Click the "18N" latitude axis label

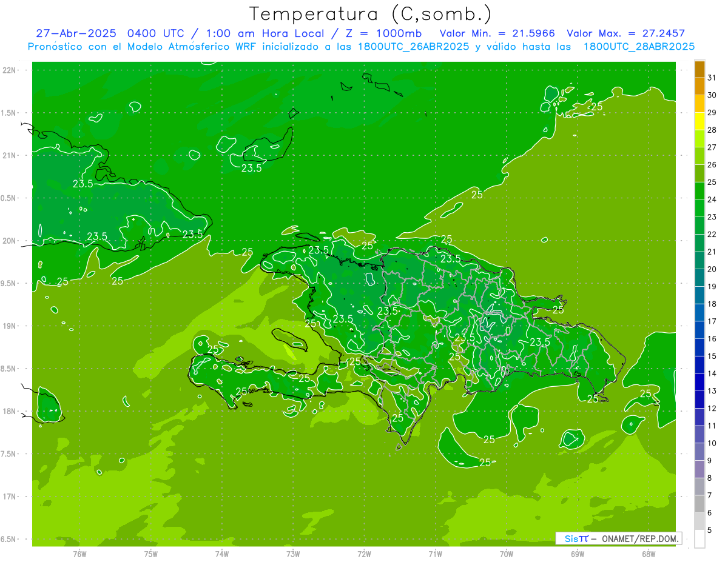click(x=9, y=412)
